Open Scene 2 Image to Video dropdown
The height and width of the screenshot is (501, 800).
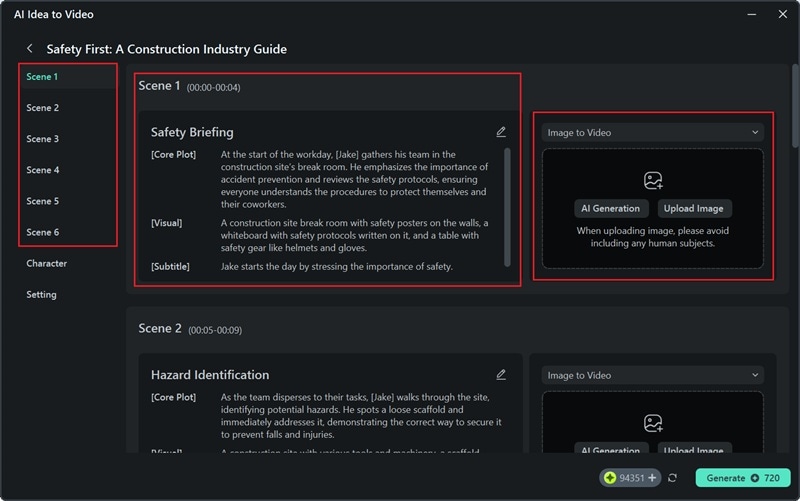click(653, 375)
